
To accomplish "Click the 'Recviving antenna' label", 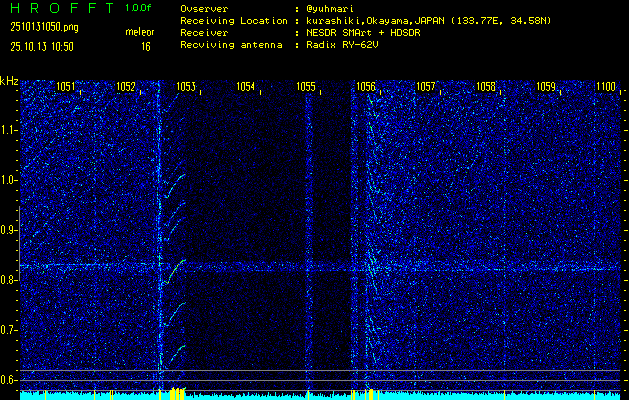I will tap(231, 45).
